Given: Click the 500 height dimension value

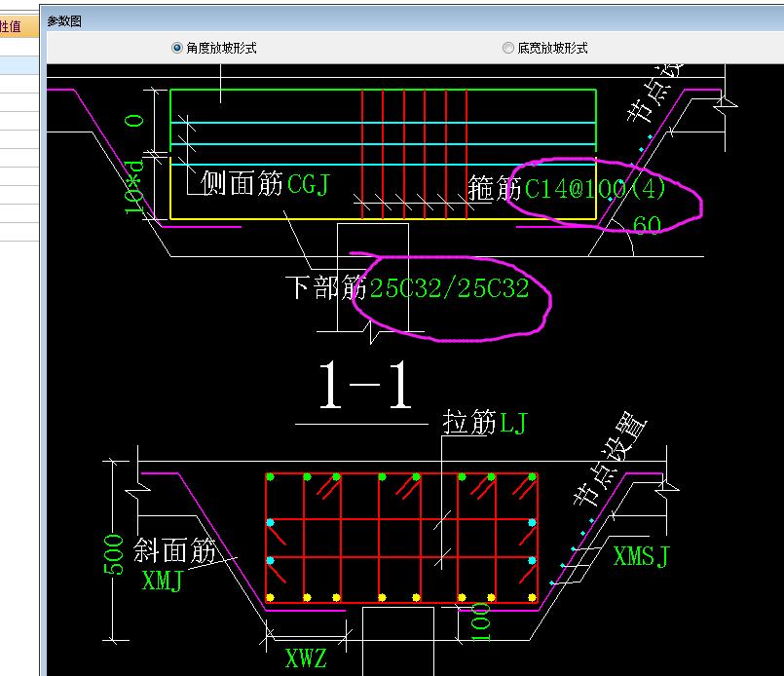Looking at the screenshot, I should pos(114,554).
